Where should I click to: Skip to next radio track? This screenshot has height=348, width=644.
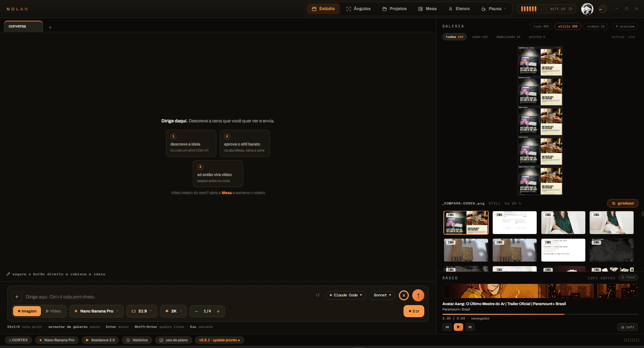pyautogui.click(x=470, y=327)
